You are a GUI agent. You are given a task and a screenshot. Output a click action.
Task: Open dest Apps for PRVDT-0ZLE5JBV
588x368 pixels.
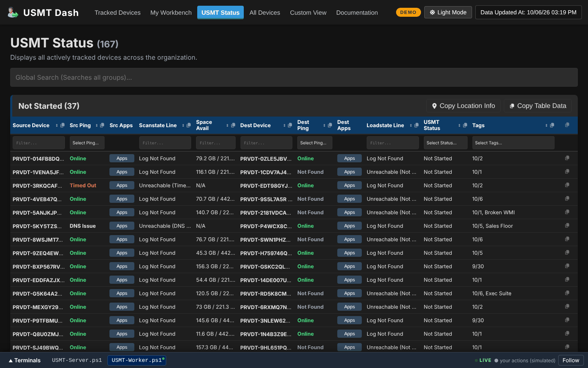(x=350, y=158)
